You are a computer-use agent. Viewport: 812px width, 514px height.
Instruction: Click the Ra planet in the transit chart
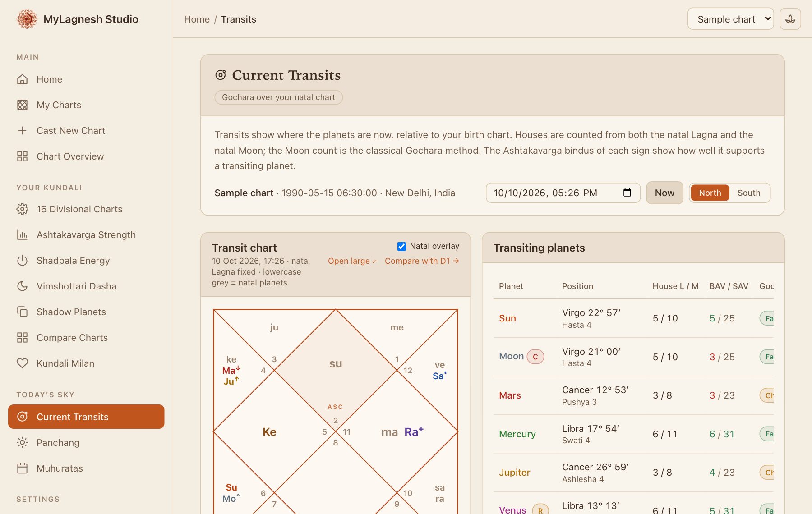(414, 432)
